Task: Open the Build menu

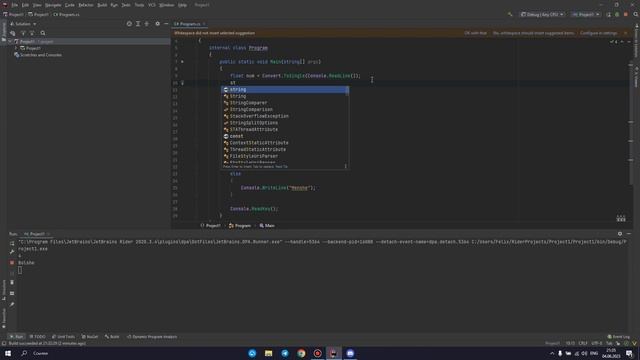Action: [102, 5]
